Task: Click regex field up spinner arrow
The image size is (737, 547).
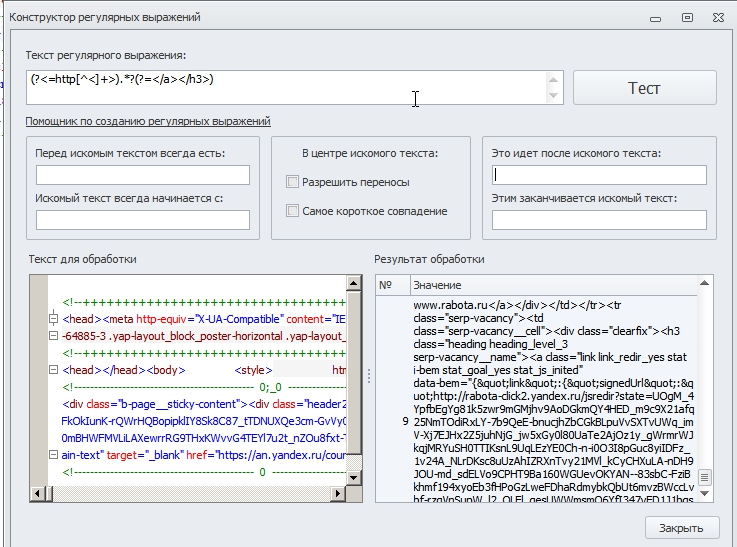Action: click(553, 80)
